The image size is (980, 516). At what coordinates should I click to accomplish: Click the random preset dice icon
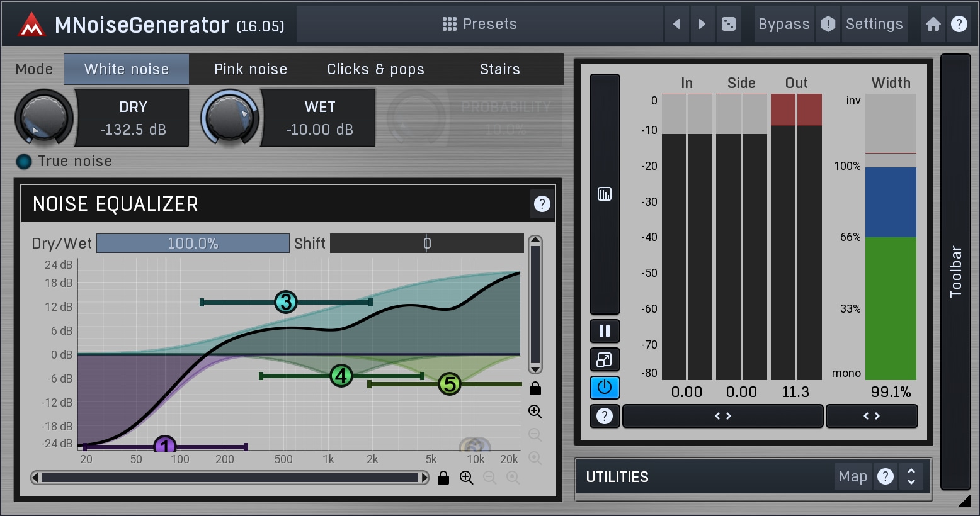tap(729, 24)
